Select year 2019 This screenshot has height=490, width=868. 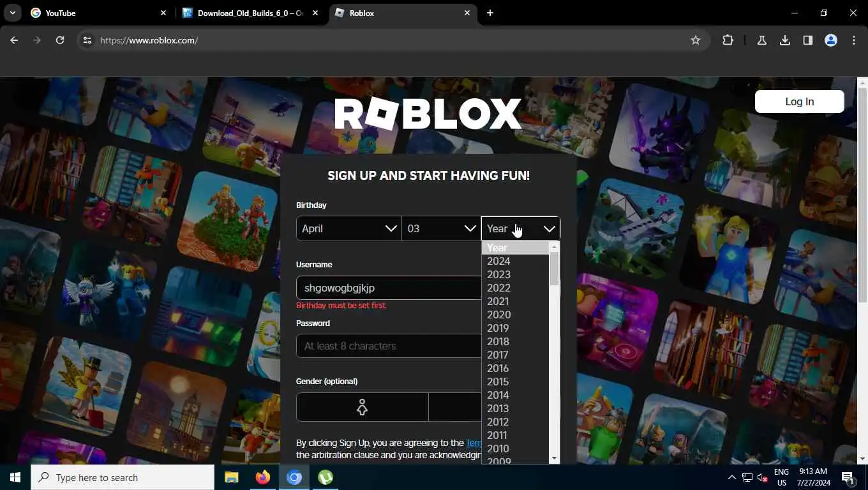(515, 328)
